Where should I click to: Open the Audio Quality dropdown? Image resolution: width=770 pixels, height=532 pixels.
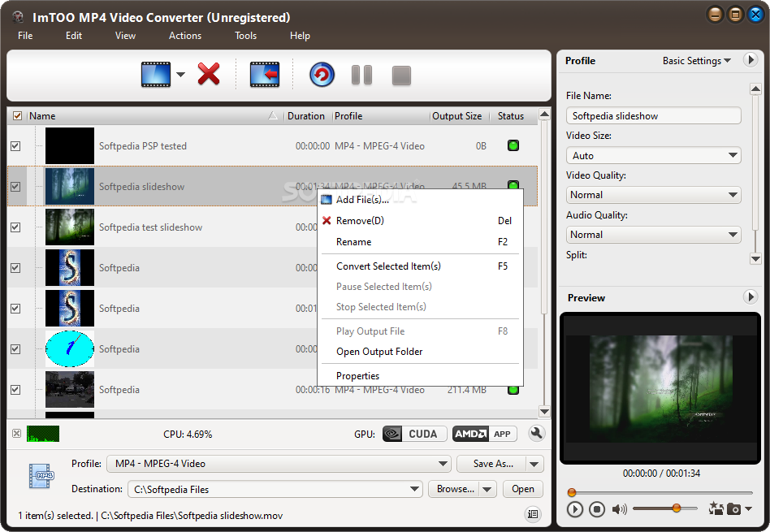point(653,234)
